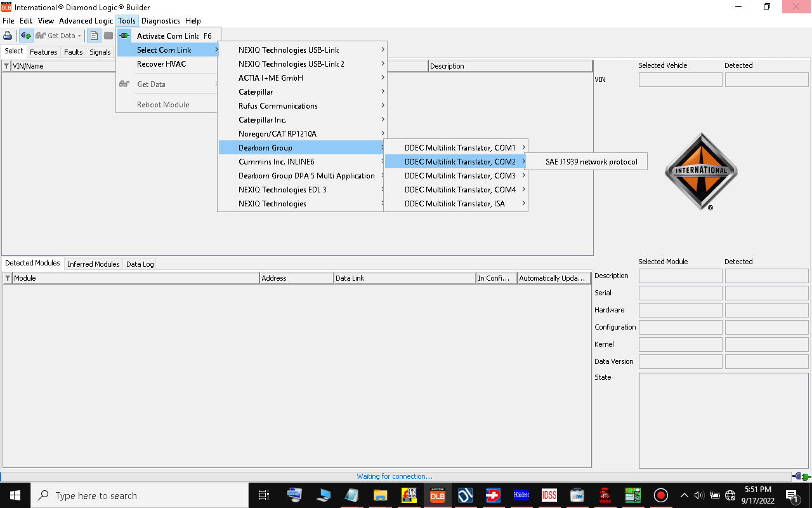Click the Selected Vehicle VIN field
Image resolution: width=812 pixels, height=508 pixels.
680,80
